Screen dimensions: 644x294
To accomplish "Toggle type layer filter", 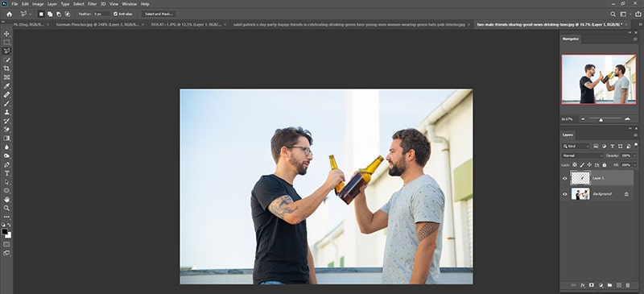I will click(x=613, y=147).
